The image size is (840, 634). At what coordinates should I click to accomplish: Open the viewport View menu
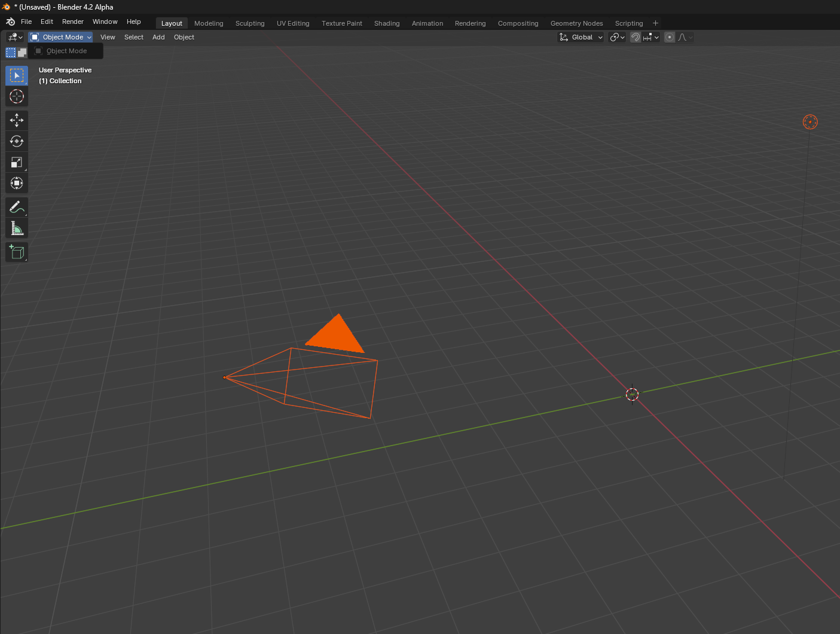[108, 37]
